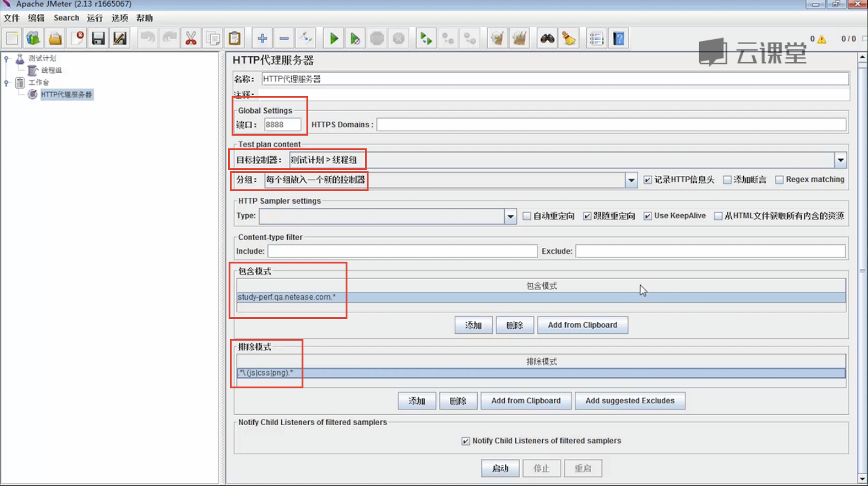Open the HTTP Sampler Type dropdown
Screen dimensions: 868x486
[510, 216]
